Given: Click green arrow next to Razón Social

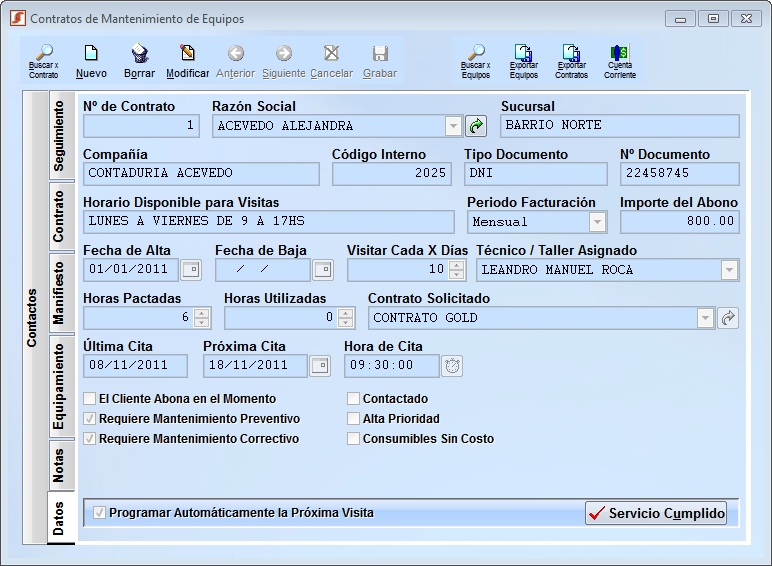Looking at the screenshot, I should click(476, 126).
